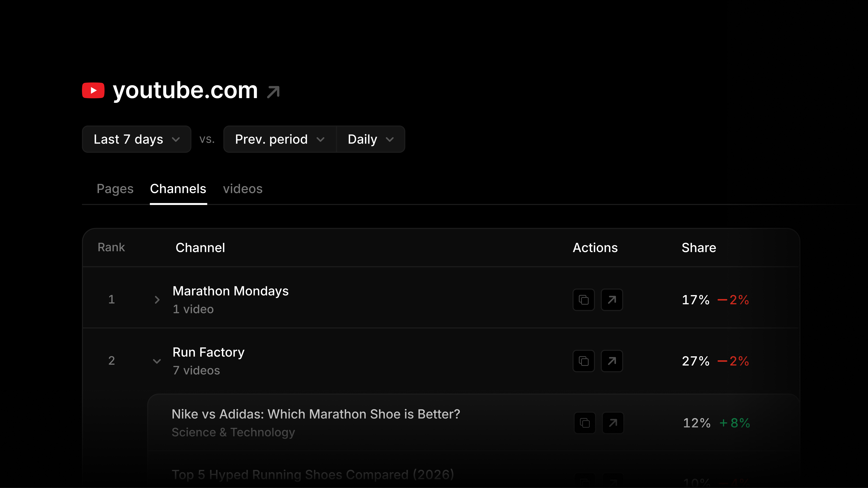Click the 'vs.' label text
The image size is (868, 488).
pyautogui.click(x=207, y=139)
